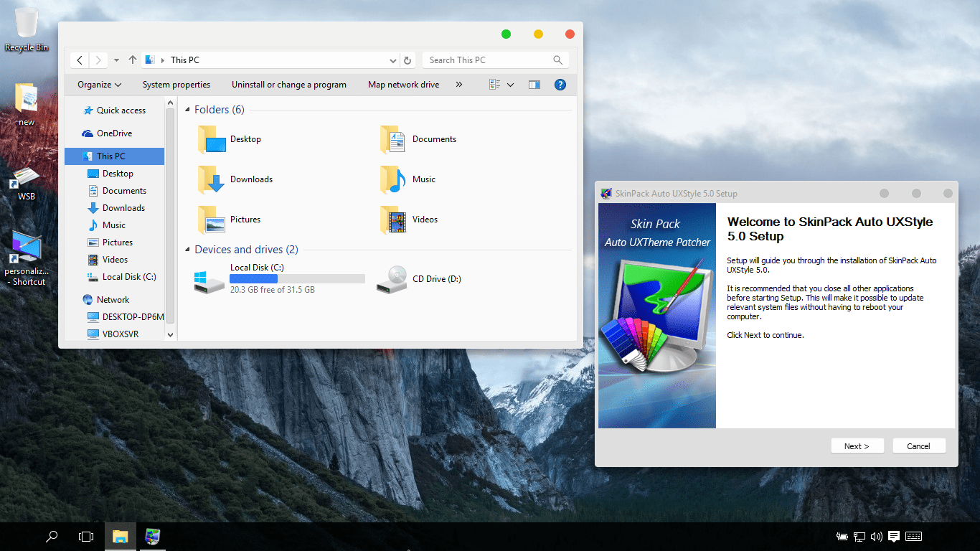Screen dimensions: 980x551
Task: Select the 'new' folder on desktop
Action: pos(27,104)
